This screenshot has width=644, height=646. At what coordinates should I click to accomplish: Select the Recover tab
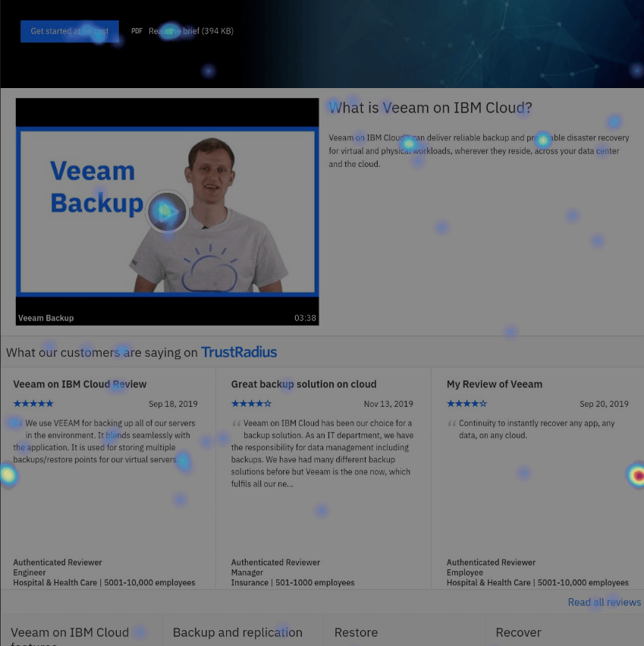point(565,632)
